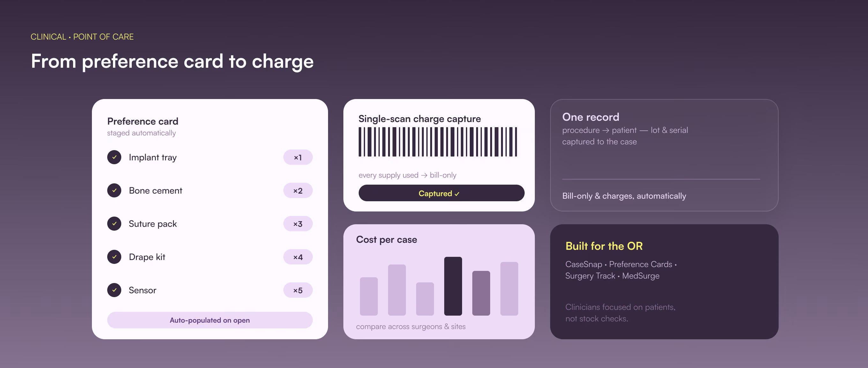Click the Auto-populated on open button
This screenshot has width=868, height=368.
tap(210, 320)
